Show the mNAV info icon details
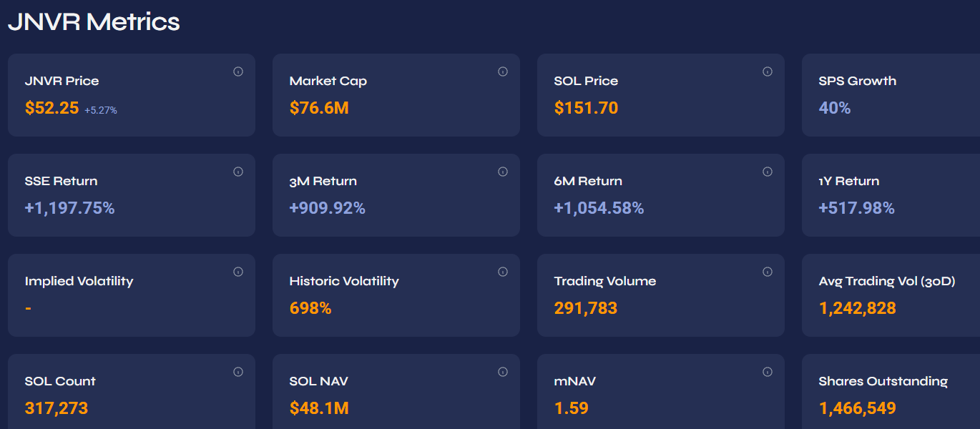The width and height of the screenshot is (980, 429). 768,372
